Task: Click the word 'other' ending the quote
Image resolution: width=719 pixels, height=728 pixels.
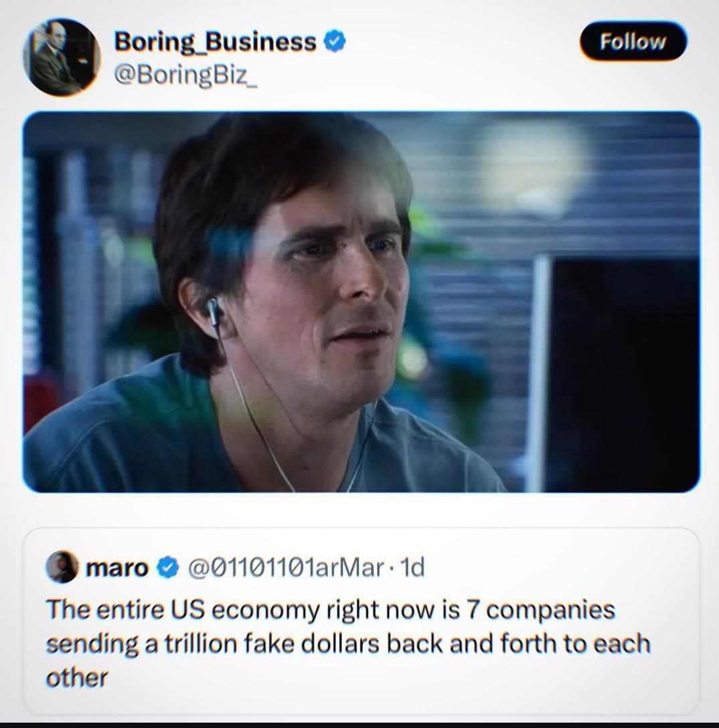Action: click(76, 678)
